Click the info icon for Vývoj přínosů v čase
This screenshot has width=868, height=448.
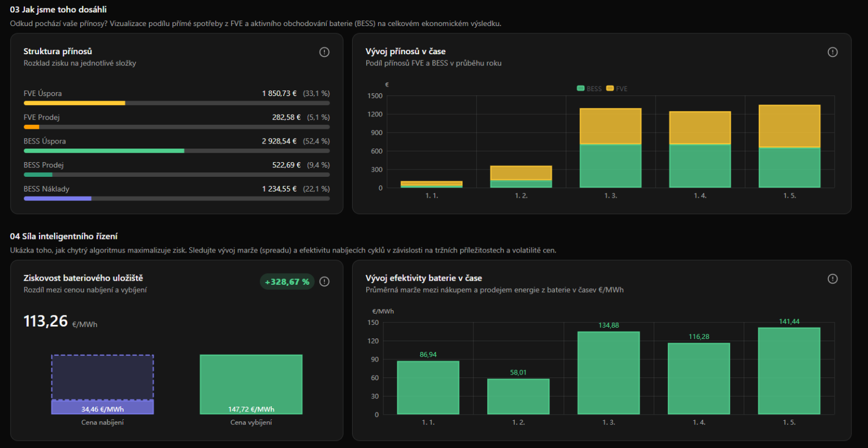tap(832, 52)
